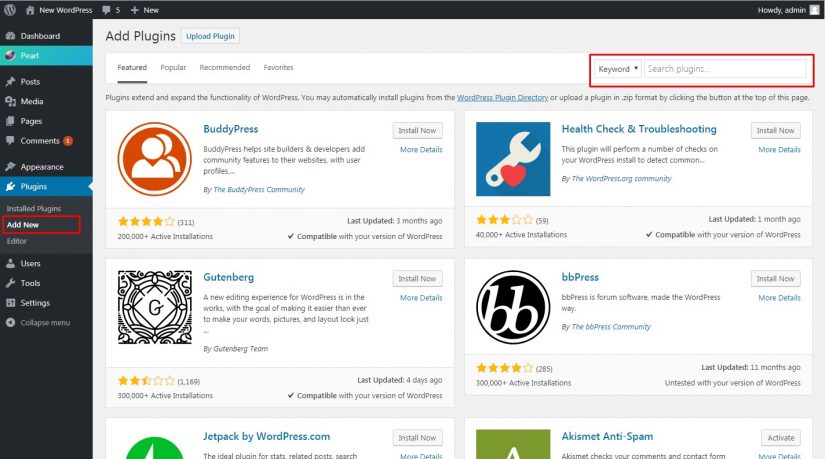Click the Comments pending count badge

[x=67, y=141]
